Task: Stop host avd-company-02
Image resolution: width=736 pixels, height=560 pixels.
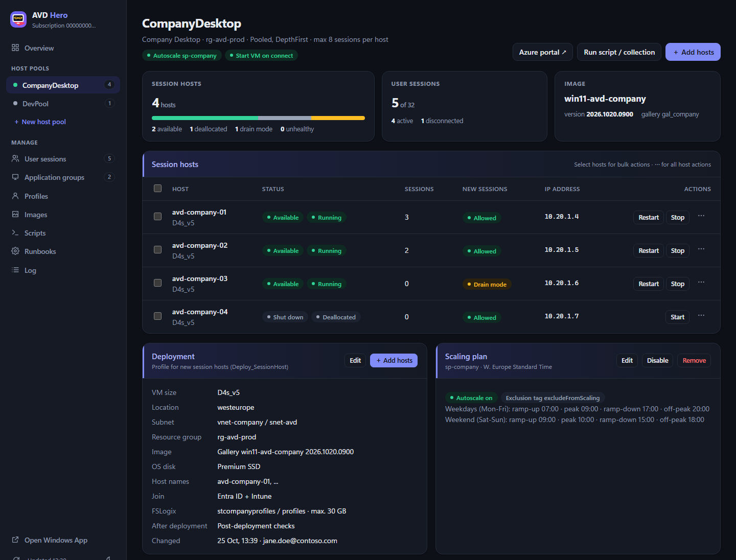Action: [x=678, y=250]
